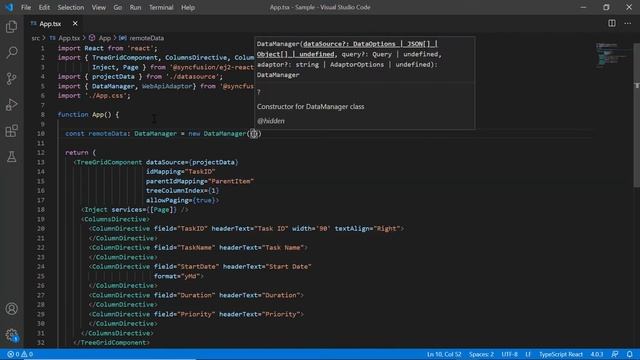
Task: Open the Terminal menu
Action: click(161, 7)
